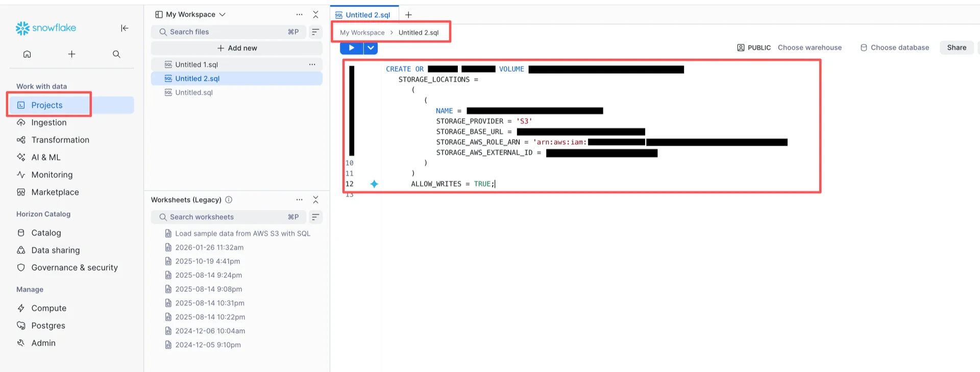Viewport: 980px width, 372px height.
Task: Select Untitled 2.sql in file list
Action: (x=237, y=79)
